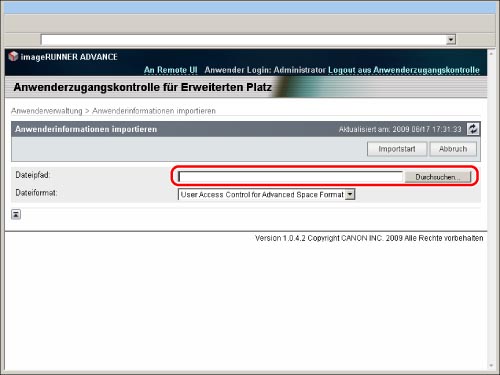Click the 'Anwenderzugangskontrolle für Erweiterten Platz' heading
This screenshot has width=500, height=375.
coord(143,87)
